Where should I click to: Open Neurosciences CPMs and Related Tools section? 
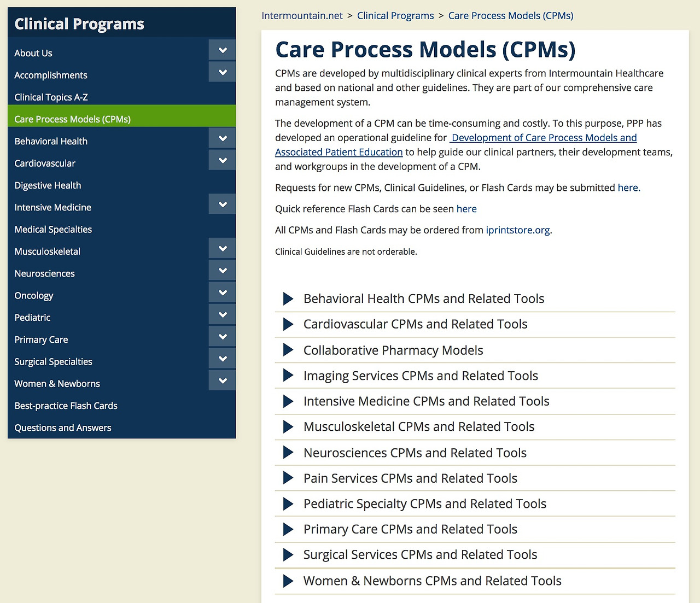pyautogui.click(x=415, y=453)
